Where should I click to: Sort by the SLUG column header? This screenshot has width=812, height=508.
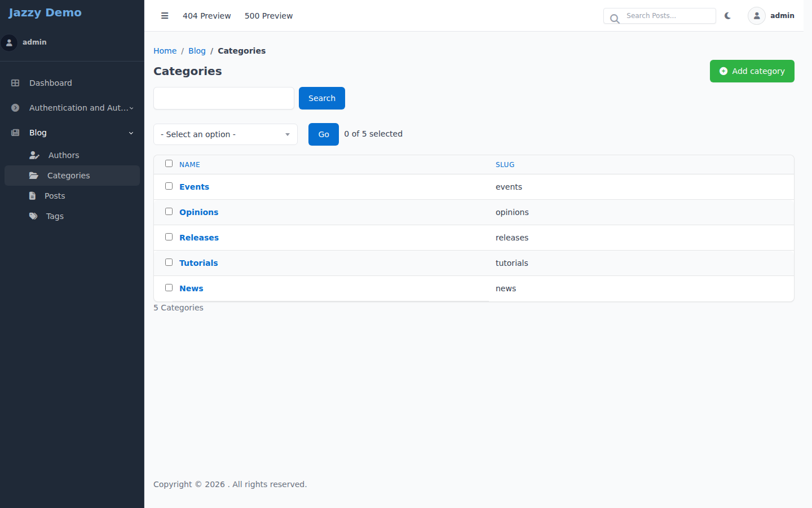(505, 165)
